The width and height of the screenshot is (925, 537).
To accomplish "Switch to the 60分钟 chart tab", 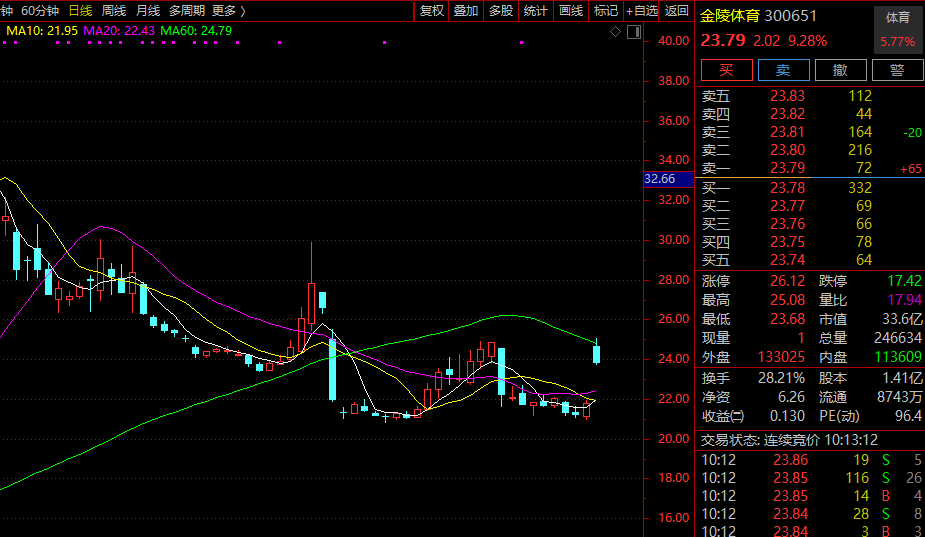I will 40,11.
